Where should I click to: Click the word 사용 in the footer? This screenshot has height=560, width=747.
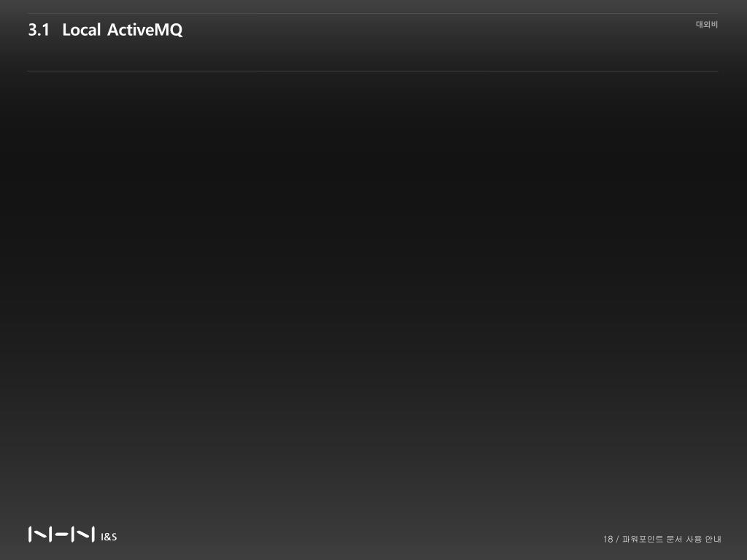(694, 539)
